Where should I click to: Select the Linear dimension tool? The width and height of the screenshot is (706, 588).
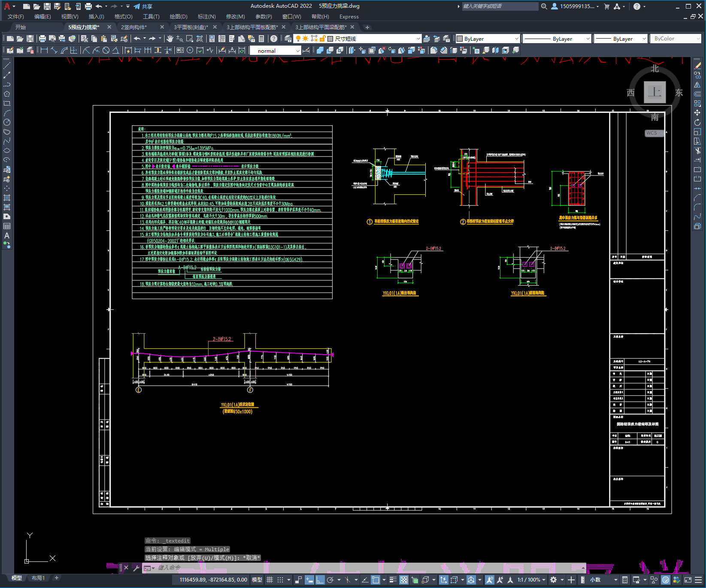[44, 50]
